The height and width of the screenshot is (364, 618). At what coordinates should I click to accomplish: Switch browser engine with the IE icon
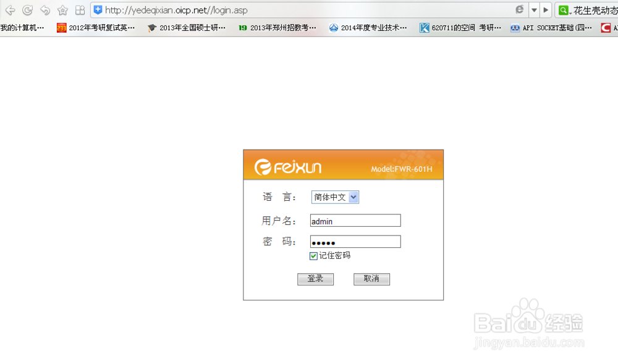(520, 9)
